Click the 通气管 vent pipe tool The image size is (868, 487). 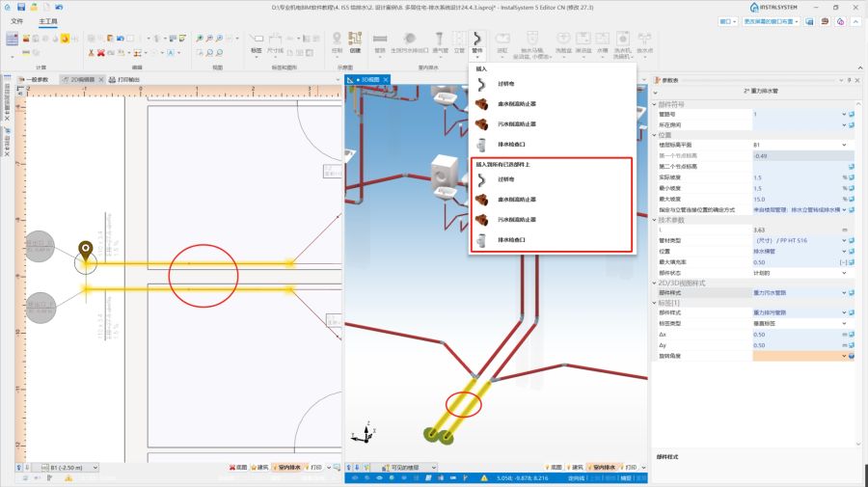pos(440,41)
